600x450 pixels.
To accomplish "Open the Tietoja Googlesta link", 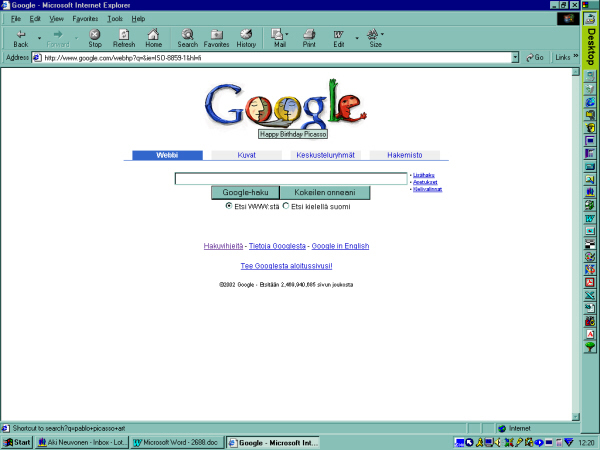I will click(277, 246).
